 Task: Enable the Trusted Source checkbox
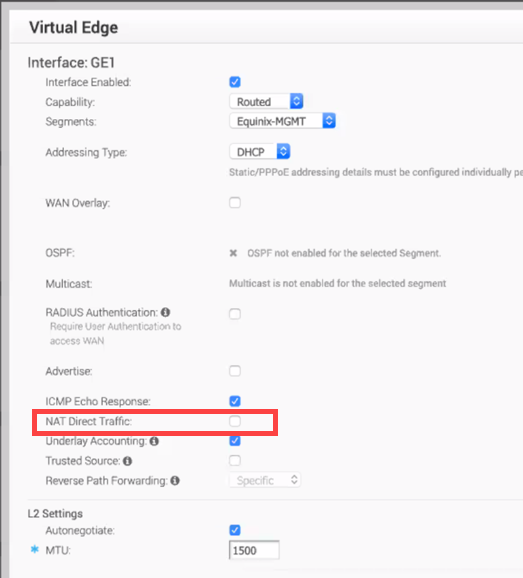click(x=235, y=460)
